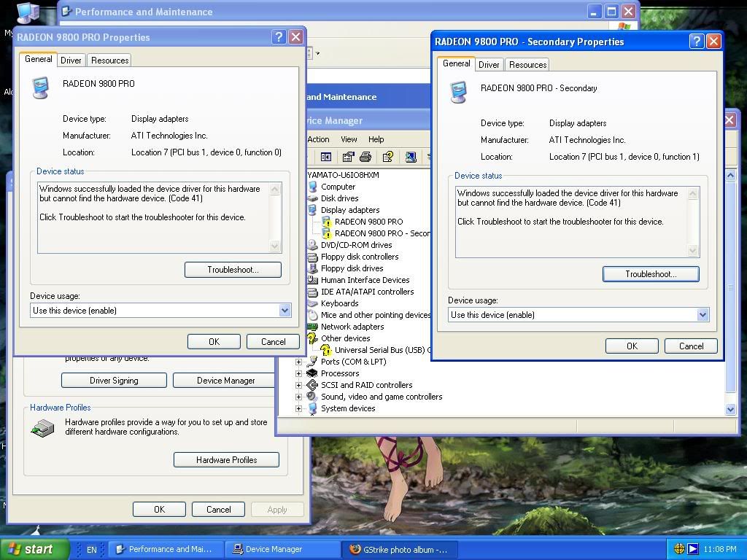Switch to Resources tab in Secondary Properties
Image resolution: width=747 pixels, height=560 pixels.
pos(527,65)
